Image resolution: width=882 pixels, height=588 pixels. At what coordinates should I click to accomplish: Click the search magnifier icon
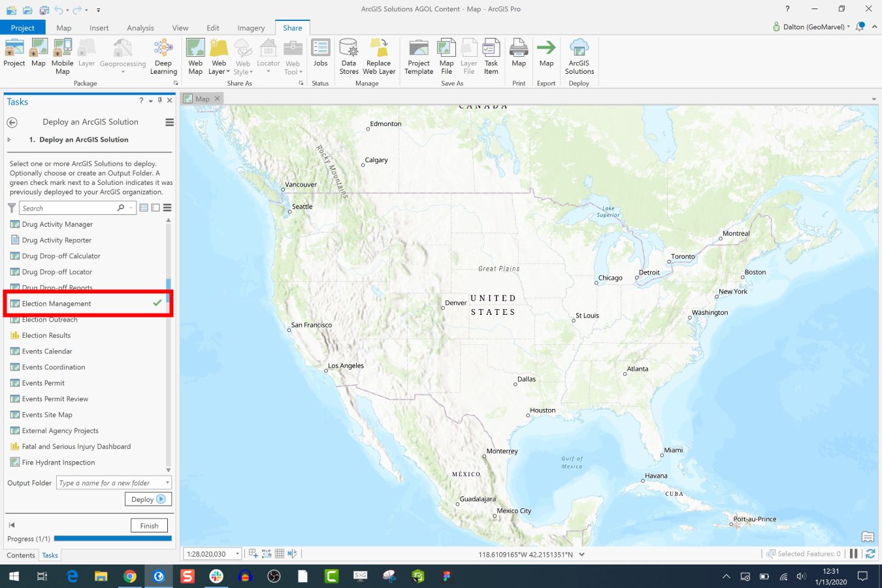[121, 208]
